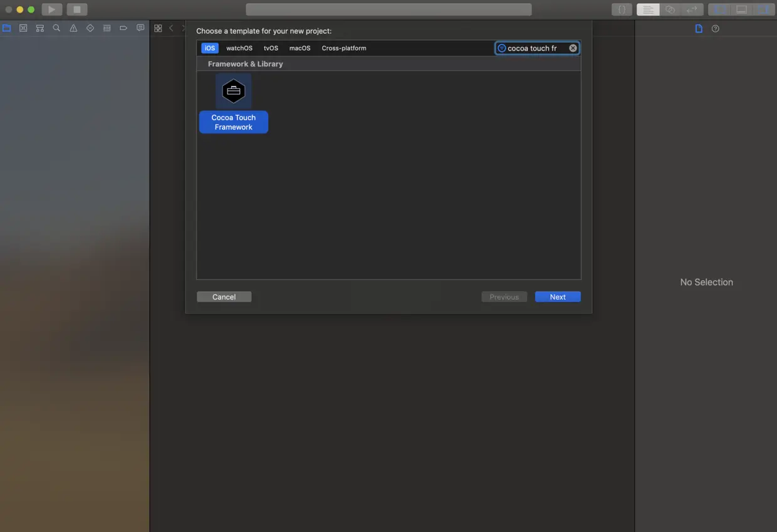Toggle the utilities inspector panel

click(764, 9)
